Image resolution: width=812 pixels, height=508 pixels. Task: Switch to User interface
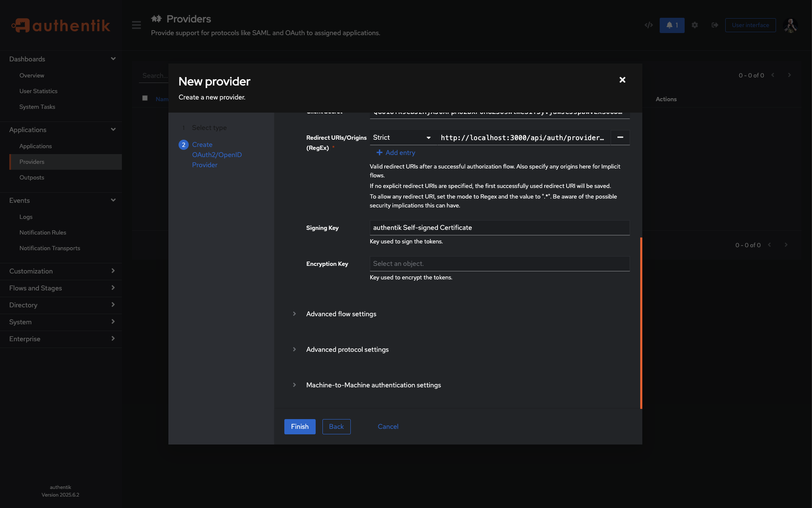pos(750,25)
